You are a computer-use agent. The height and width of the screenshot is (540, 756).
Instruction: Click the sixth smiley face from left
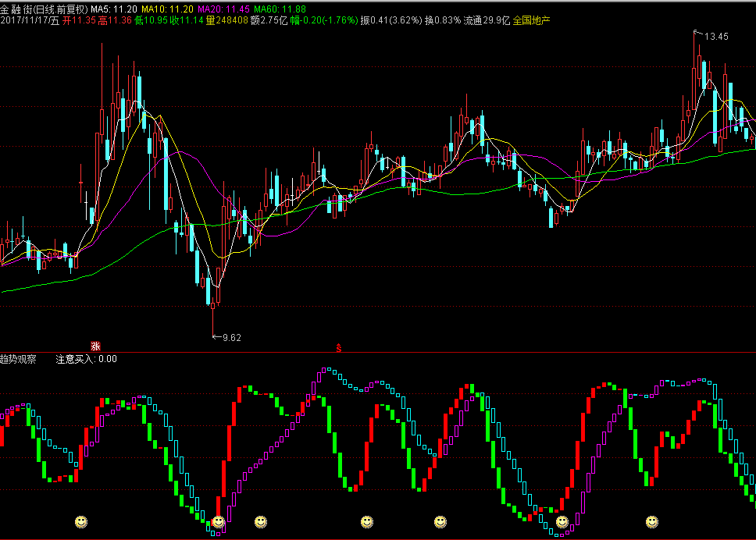(x=562, y=522)
